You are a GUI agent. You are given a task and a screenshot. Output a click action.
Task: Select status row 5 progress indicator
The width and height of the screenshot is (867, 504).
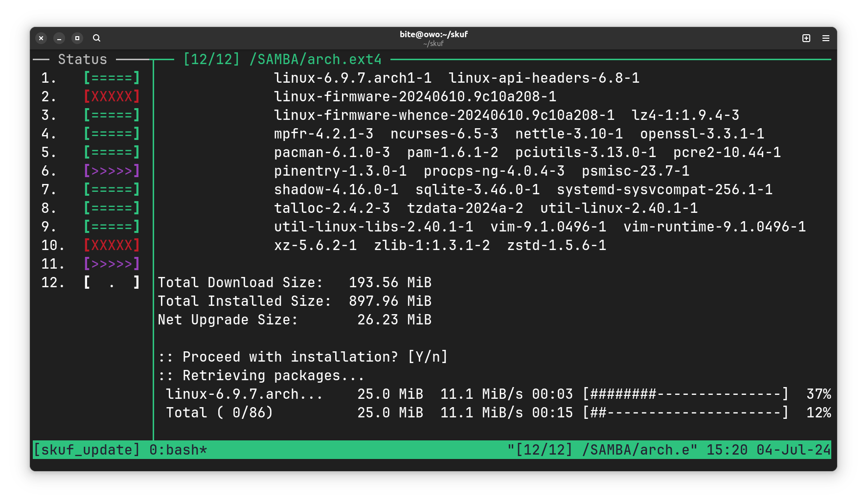112,152
